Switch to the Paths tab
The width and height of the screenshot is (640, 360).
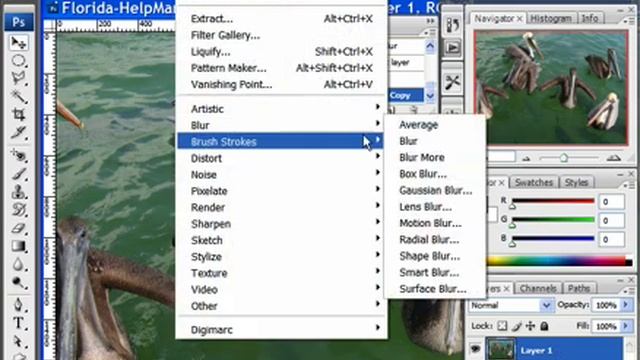[579, 289]
